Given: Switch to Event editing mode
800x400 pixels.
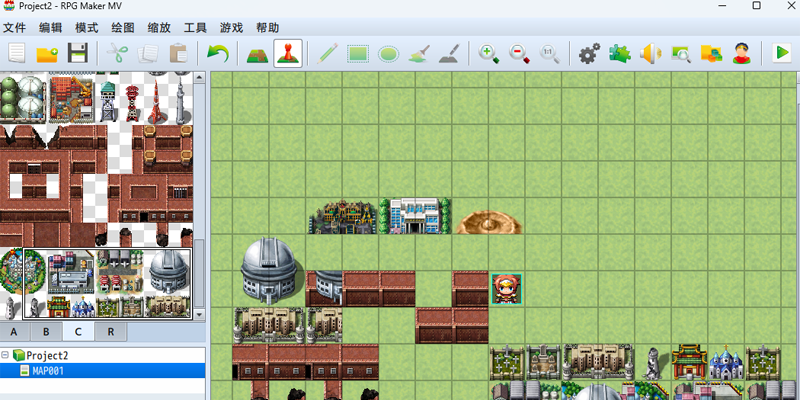Looking at the screenshot, I should (x=288, y=53).
